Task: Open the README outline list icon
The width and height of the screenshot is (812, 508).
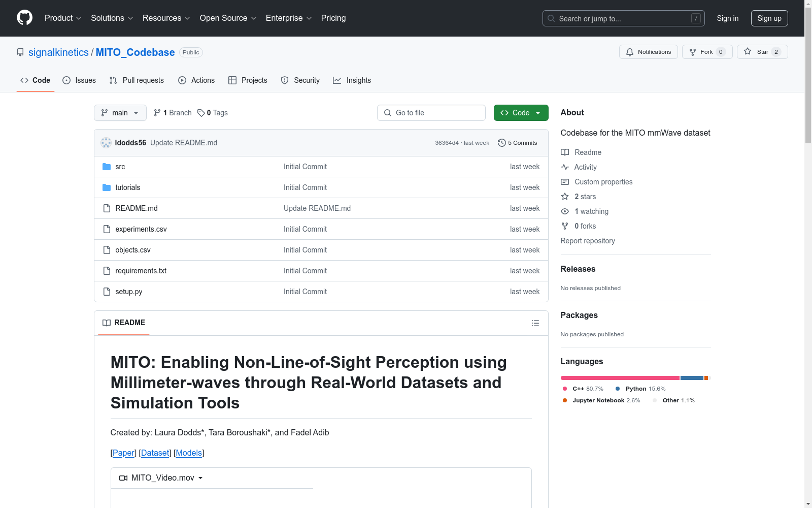Action: [x=535, y=323]
